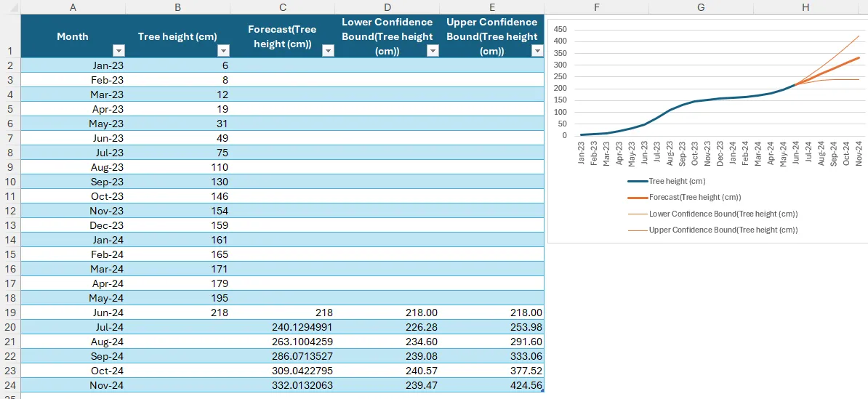Click the Jun-24 month cell
This screenshot has width=868, height=399.
click(73, 312)
